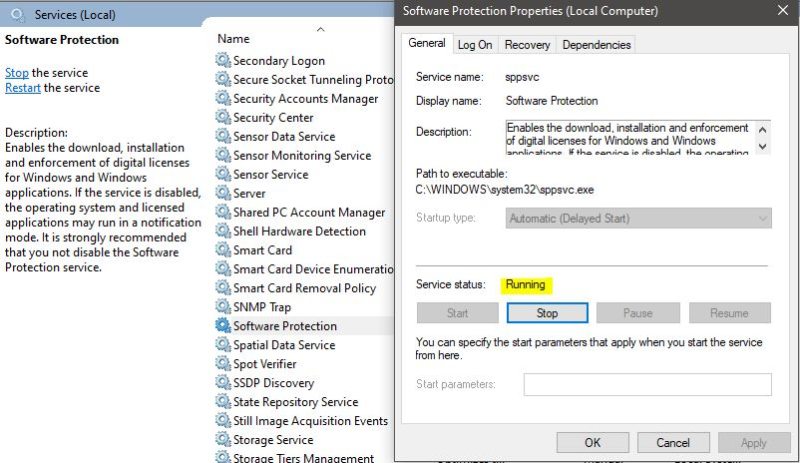Screen dimensions: 800x463
Task: Click the SNMP Trap gear icon
Action: coord(223,306)
